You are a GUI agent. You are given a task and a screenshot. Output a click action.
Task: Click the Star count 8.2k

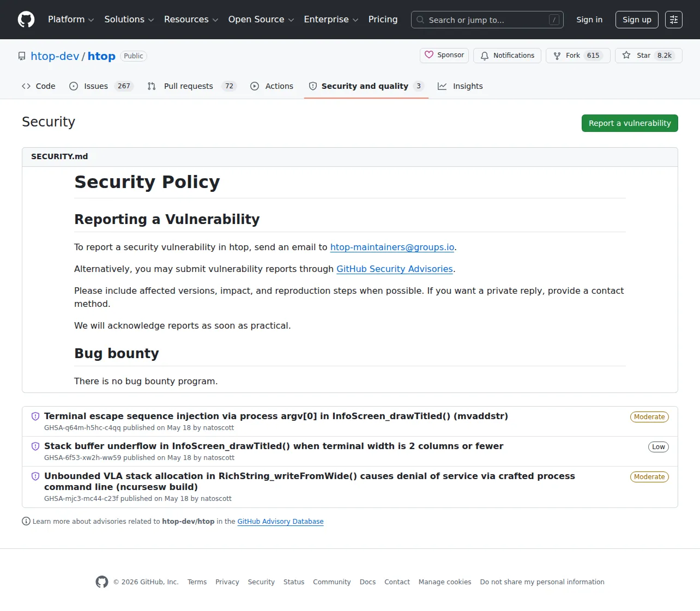tap(665, 56)
